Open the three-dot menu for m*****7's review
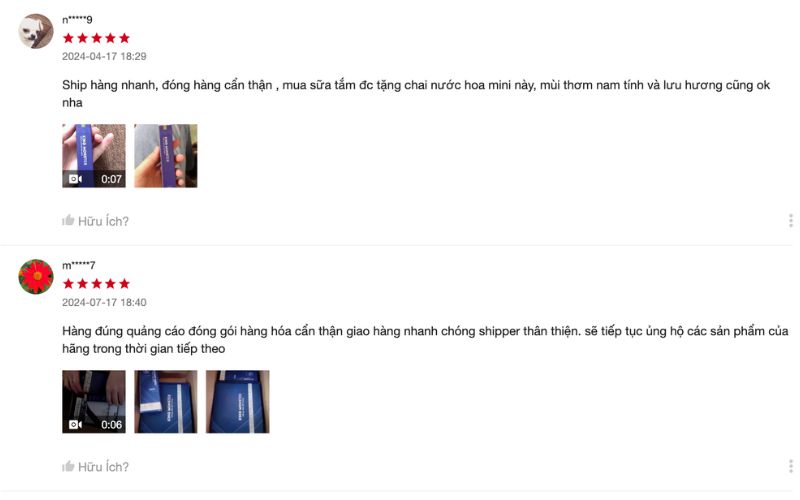The width and height of the screenshot is (800, 500). (790, 466)
